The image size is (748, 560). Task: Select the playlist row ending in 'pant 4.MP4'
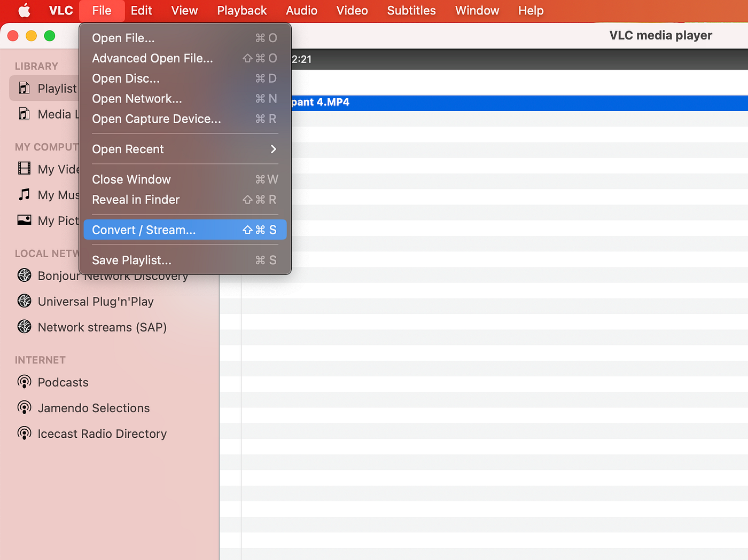pyautogui.click(x=519, y=102)
